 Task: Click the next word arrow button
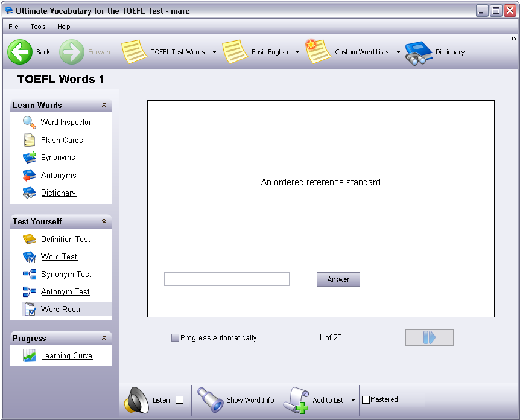tap(429, 337)
